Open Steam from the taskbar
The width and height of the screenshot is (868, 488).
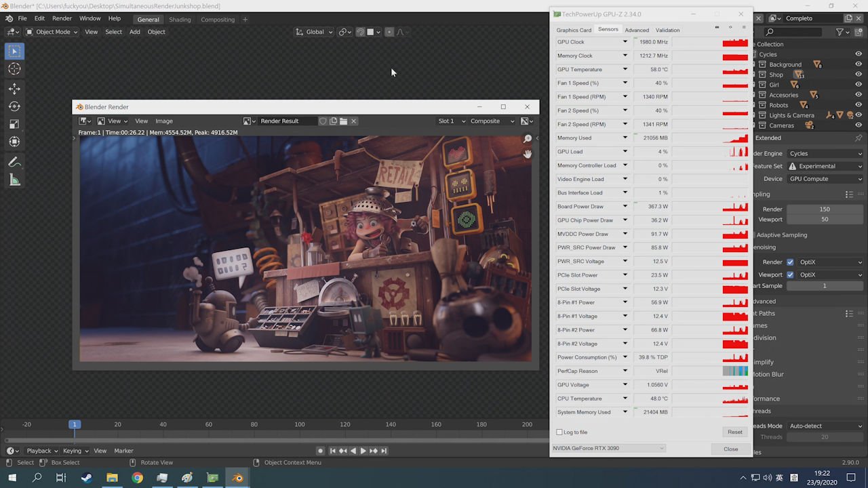(x=87, y=478)
